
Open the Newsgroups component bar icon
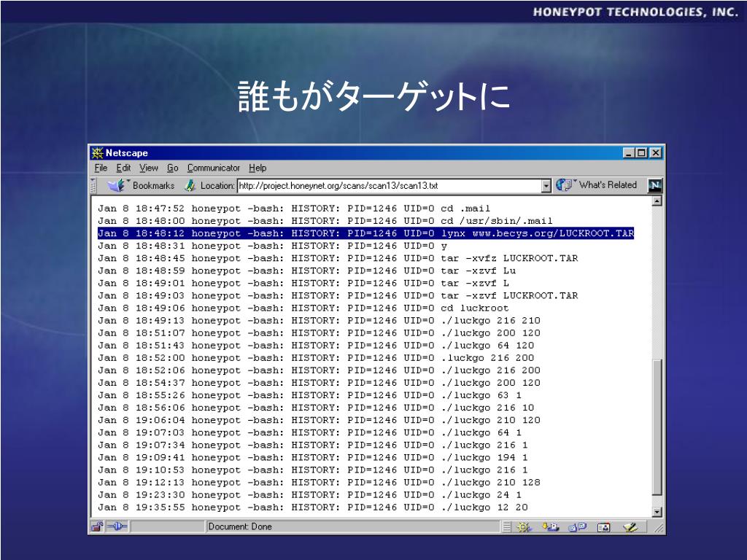pyautogui.click(x=578, y=527)
